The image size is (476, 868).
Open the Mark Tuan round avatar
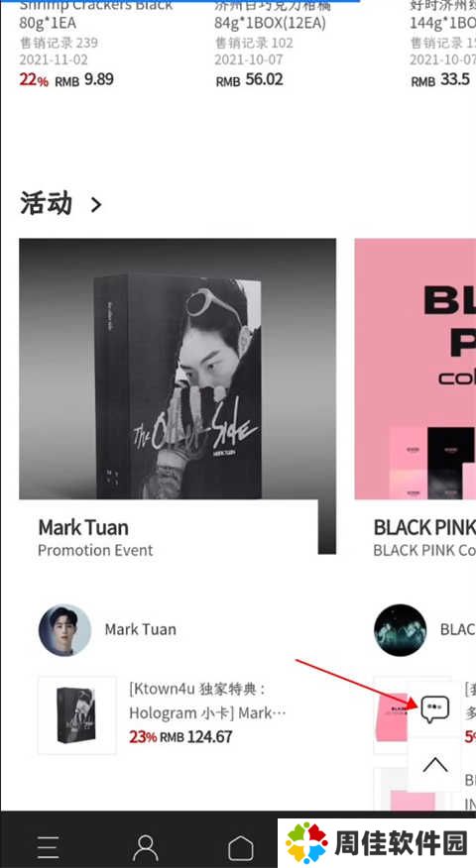[64, 630]
